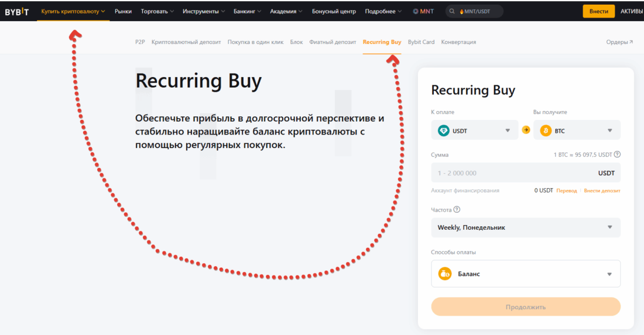This screenshot has height=335, width=644.
Task: Expand the Академия menu
Action: 286,12
